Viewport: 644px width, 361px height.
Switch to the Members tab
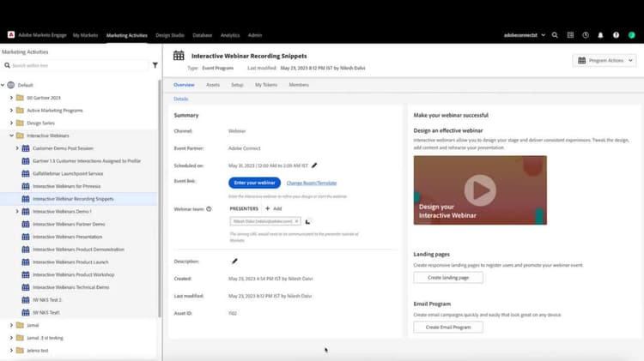coord(299,85)
